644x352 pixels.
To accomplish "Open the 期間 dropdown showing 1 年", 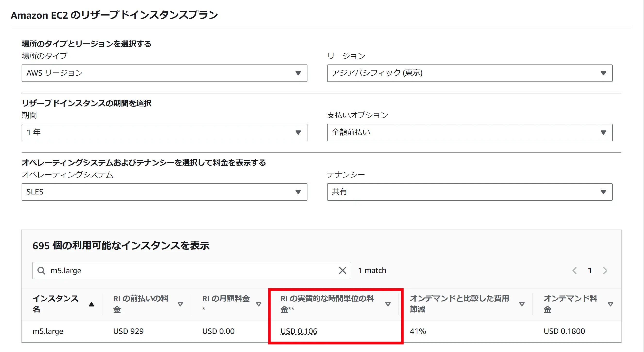I will click(x=164, y=133).
